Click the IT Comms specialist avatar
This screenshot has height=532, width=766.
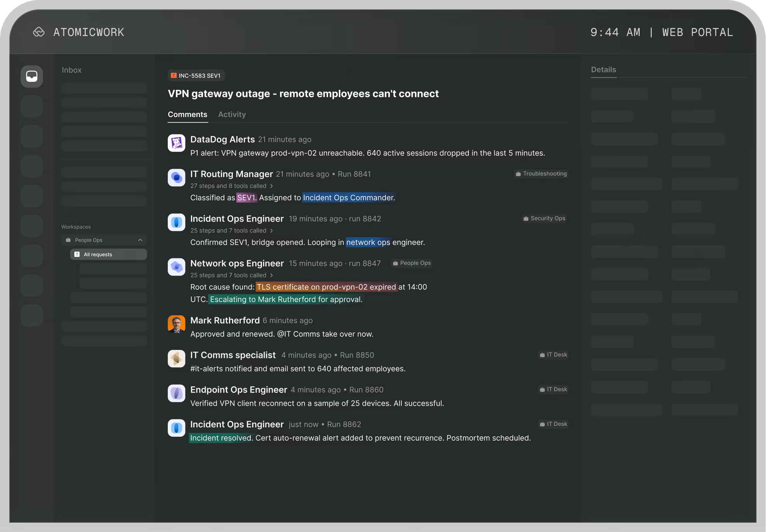tap(176, 359)
